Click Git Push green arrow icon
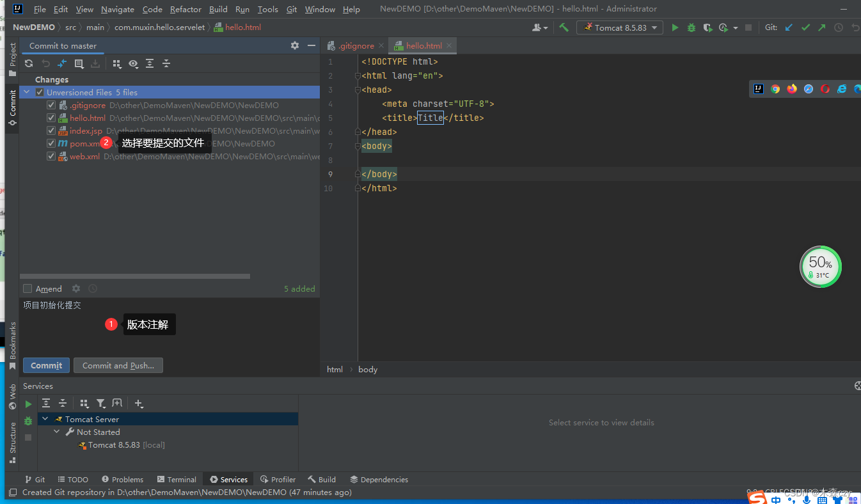Viewport: 861px width, 504px height. coord(822,28)
